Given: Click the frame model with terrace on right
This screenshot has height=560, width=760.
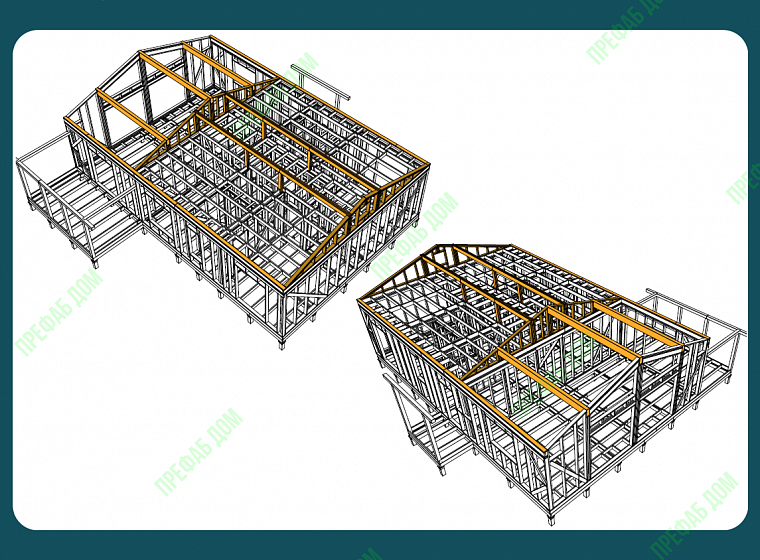Looking at the screenshot, I should coord(551,383).
